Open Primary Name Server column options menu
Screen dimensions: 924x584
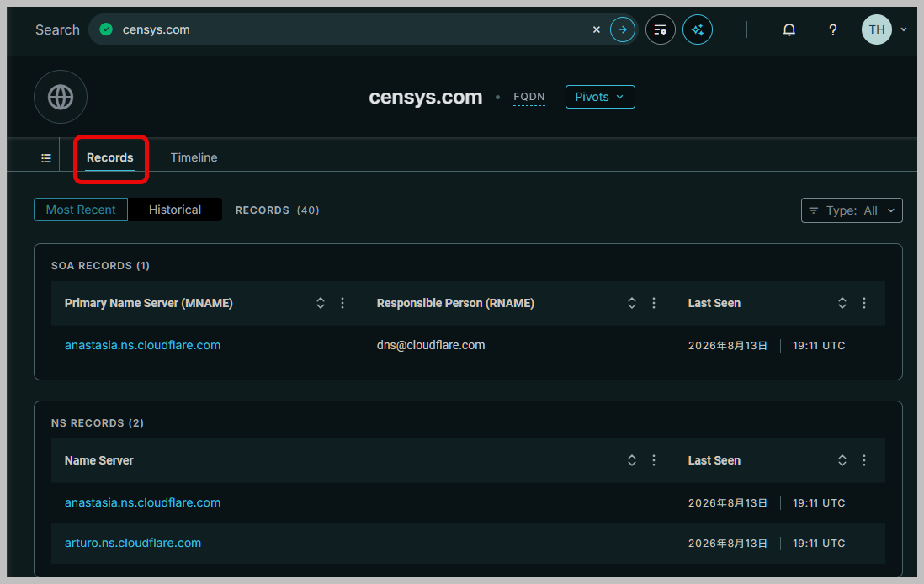(343, 303)
